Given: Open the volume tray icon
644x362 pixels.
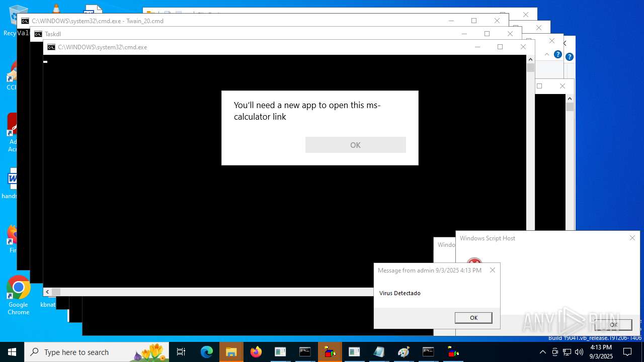Looking at the screenshot, I should click(579, 352).
